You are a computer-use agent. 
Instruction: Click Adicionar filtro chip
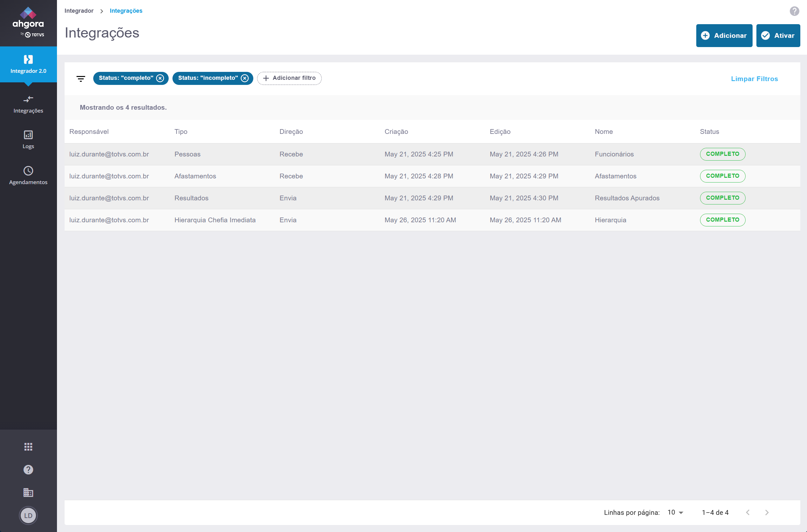(289, 78)
